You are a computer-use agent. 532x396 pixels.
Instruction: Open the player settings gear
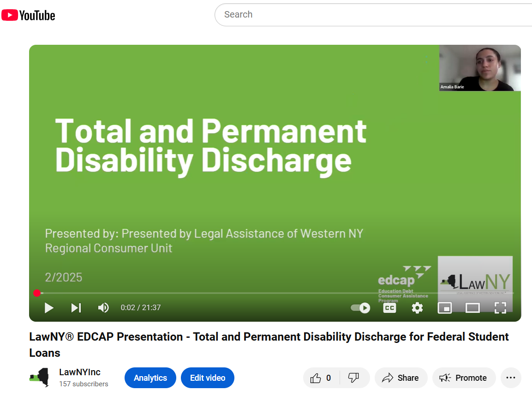417,308
